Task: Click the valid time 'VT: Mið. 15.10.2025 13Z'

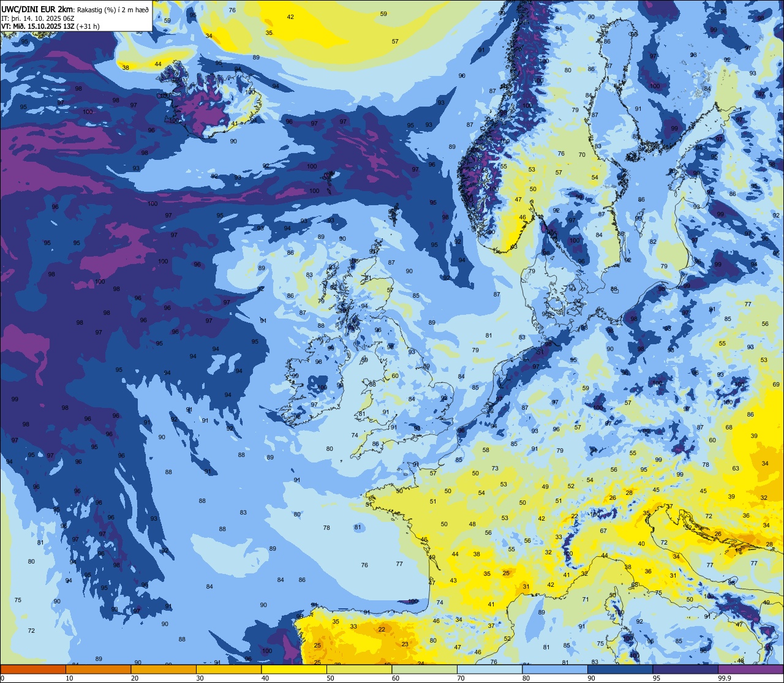Action: point(39,26)
